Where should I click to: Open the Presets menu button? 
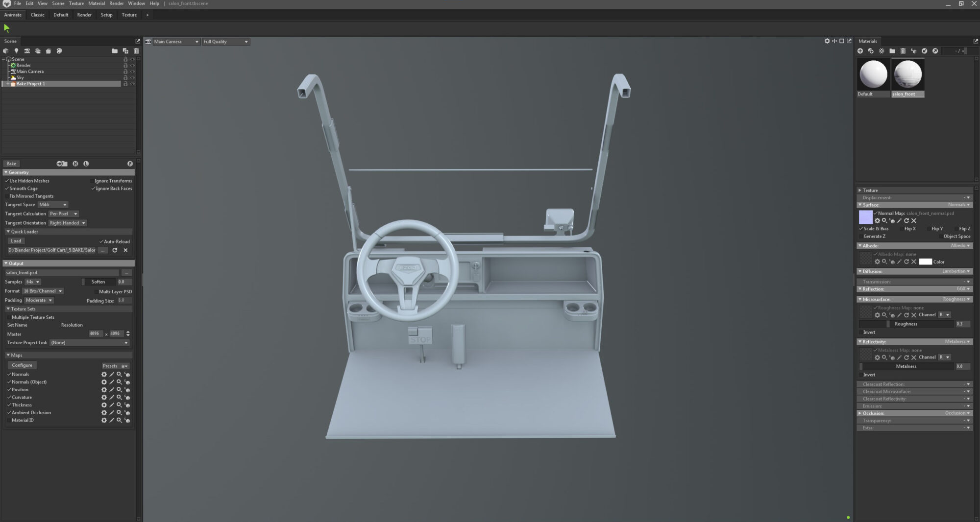(115, 366)
